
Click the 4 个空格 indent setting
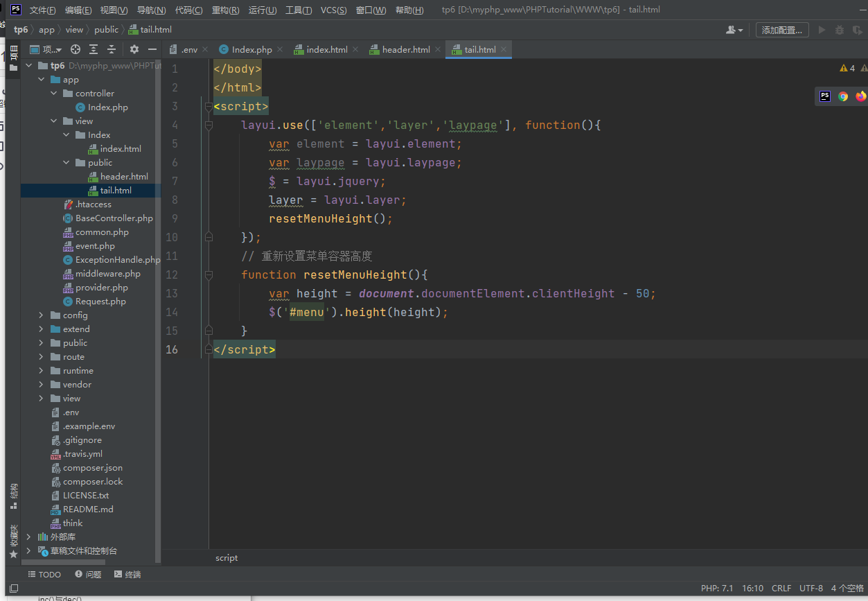point(848,589)
